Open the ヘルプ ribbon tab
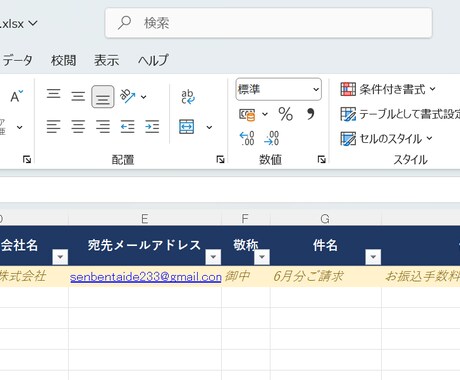460x380 pixels. pyautogui.click(x=153, y=60)
